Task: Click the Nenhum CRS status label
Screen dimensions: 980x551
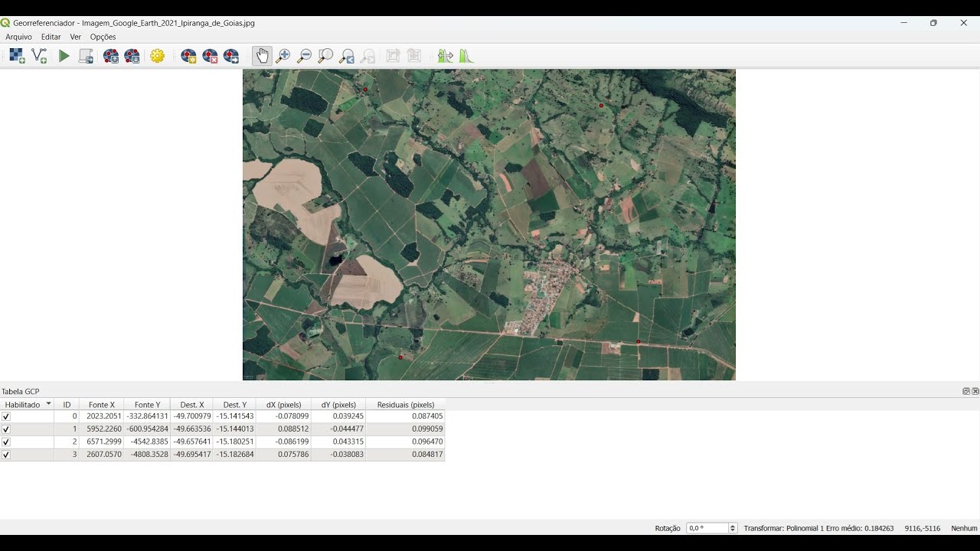Action: [964, 528]
